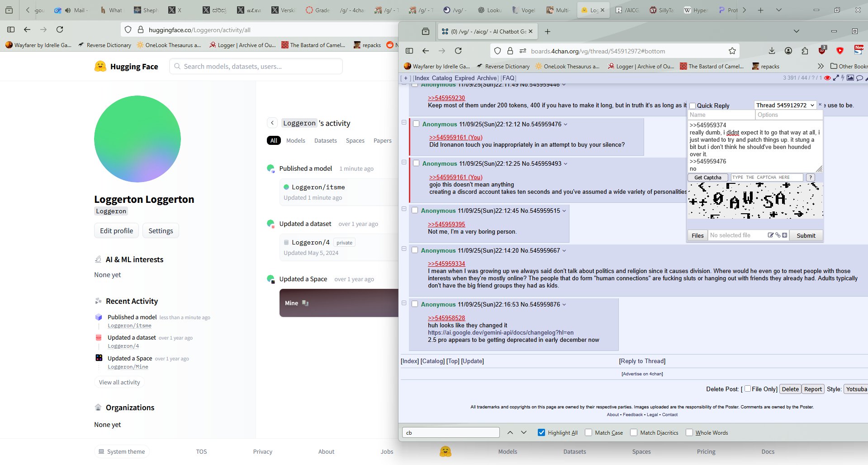This screenshot has height=465, width=868.
Task: Tick the checkbox on post No.545959876
Action: (415, 304)
